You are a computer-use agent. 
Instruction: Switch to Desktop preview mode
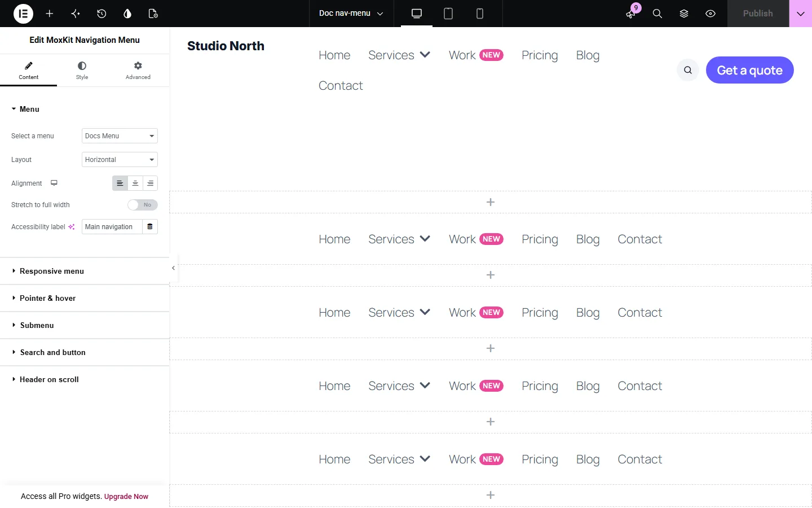pos(417,14)
